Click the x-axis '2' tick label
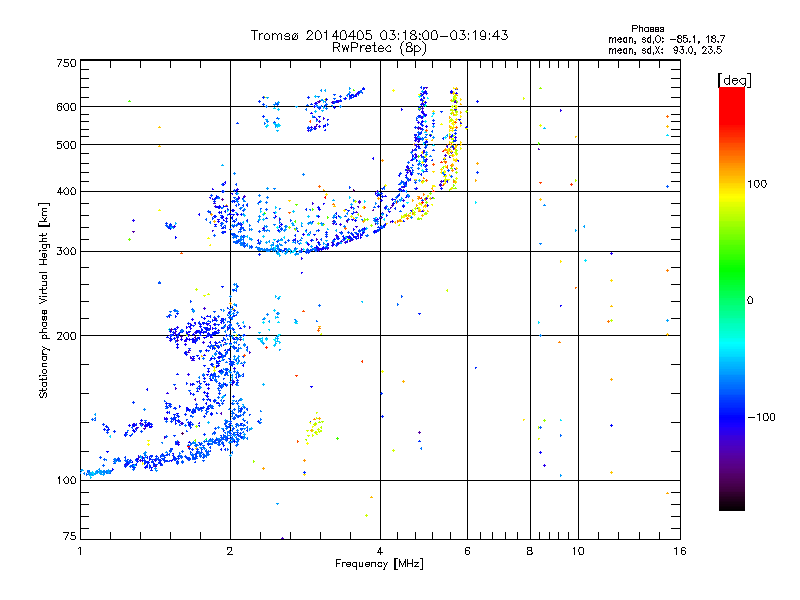 [230, 551]
